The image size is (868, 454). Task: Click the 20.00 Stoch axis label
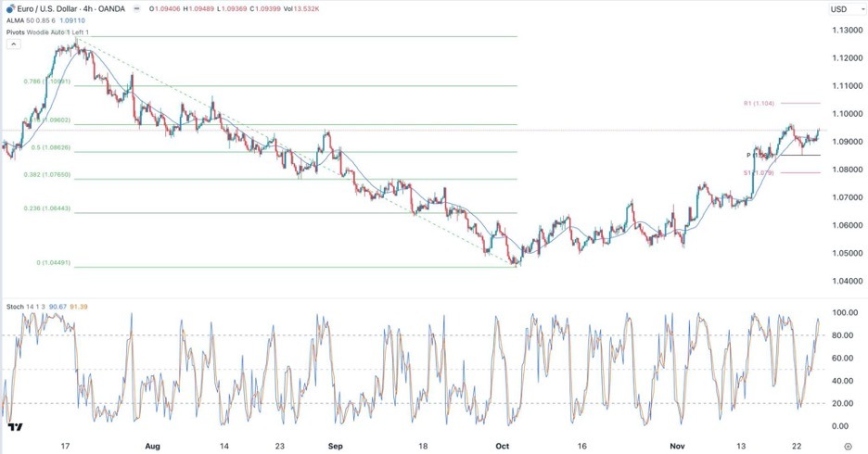click(843, 403)
